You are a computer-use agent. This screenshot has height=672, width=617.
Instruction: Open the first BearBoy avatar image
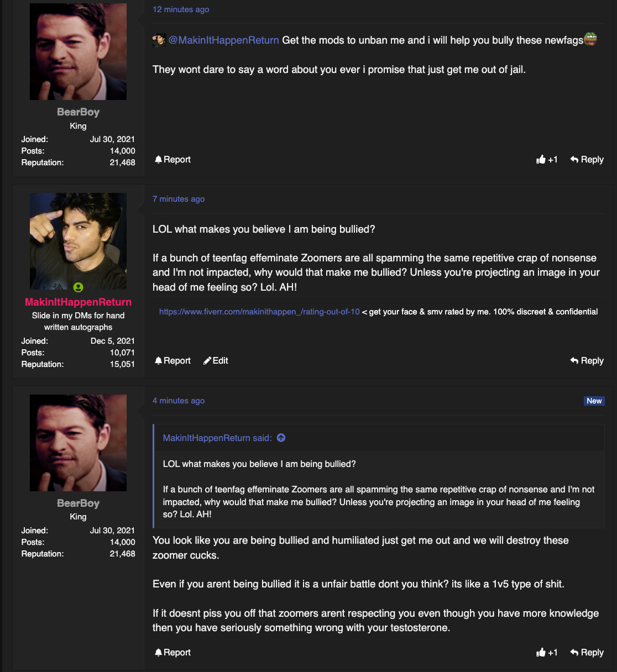click(x=78, y=51)
